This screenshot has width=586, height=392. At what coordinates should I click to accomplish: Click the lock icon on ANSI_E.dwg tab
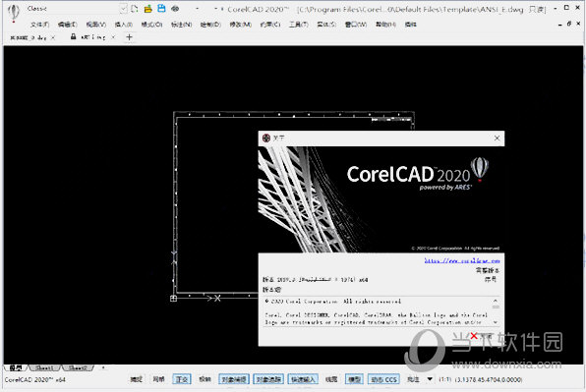73,36
